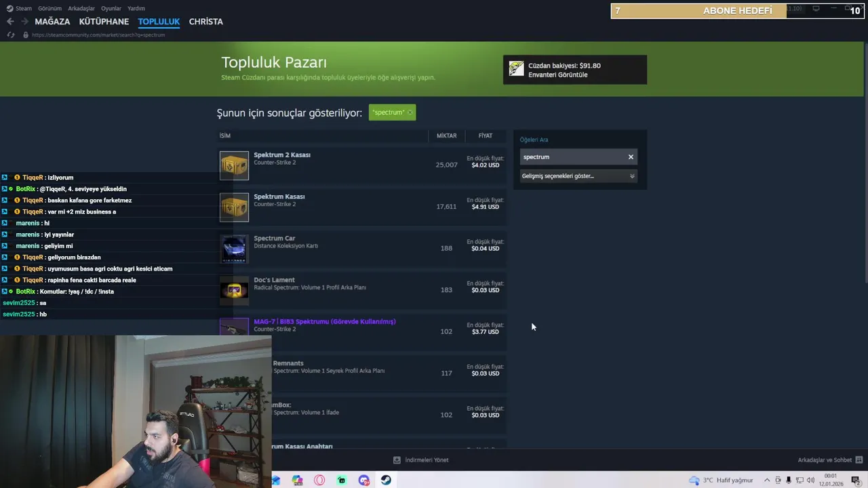The width and height of the screenshot is (868, 488).
Task: Click Arkadaşlar ve Sohbet label
Action: pyautogui.click(x=825, y=460)
